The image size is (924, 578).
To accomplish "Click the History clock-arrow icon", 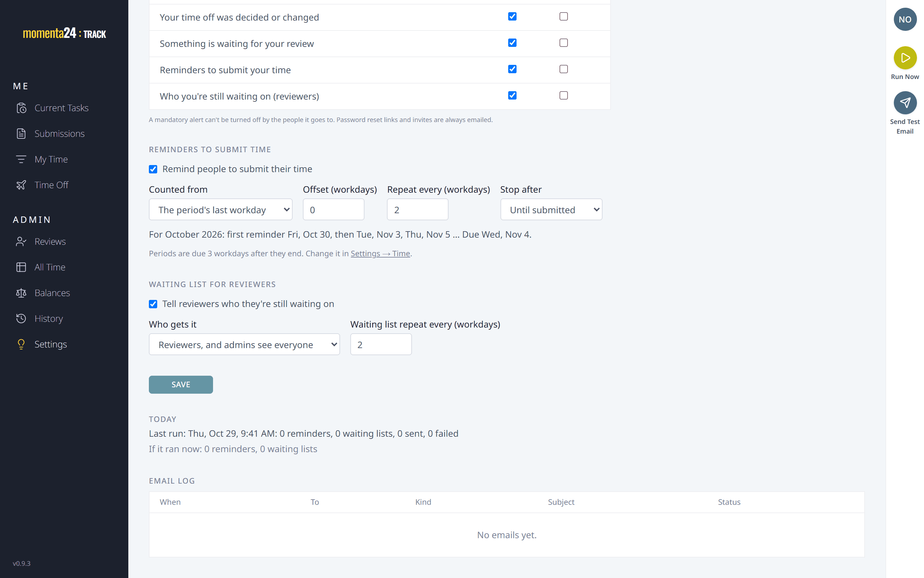I will tap(21, 319).
